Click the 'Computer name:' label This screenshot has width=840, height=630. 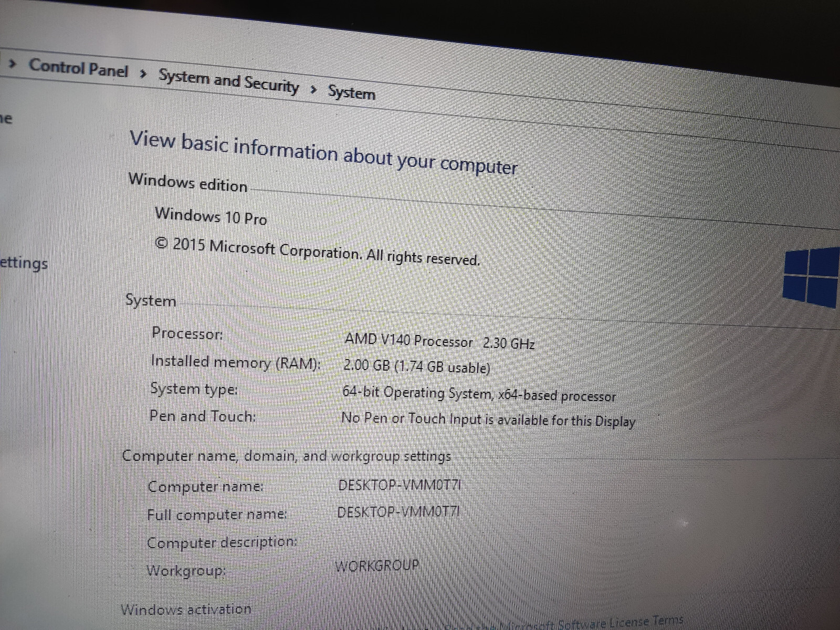click(205, 487)
